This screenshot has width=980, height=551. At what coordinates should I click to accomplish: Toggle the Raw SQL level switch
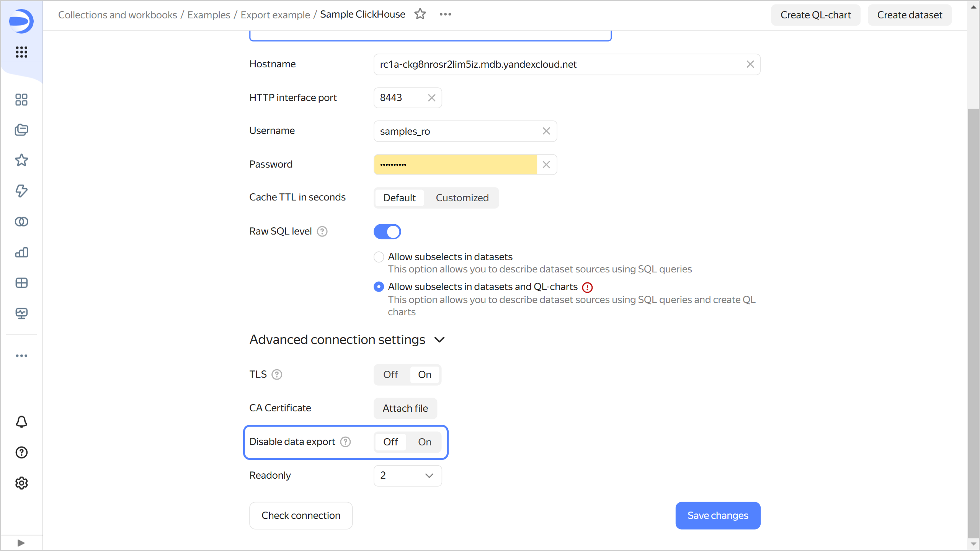pos(387,231)
